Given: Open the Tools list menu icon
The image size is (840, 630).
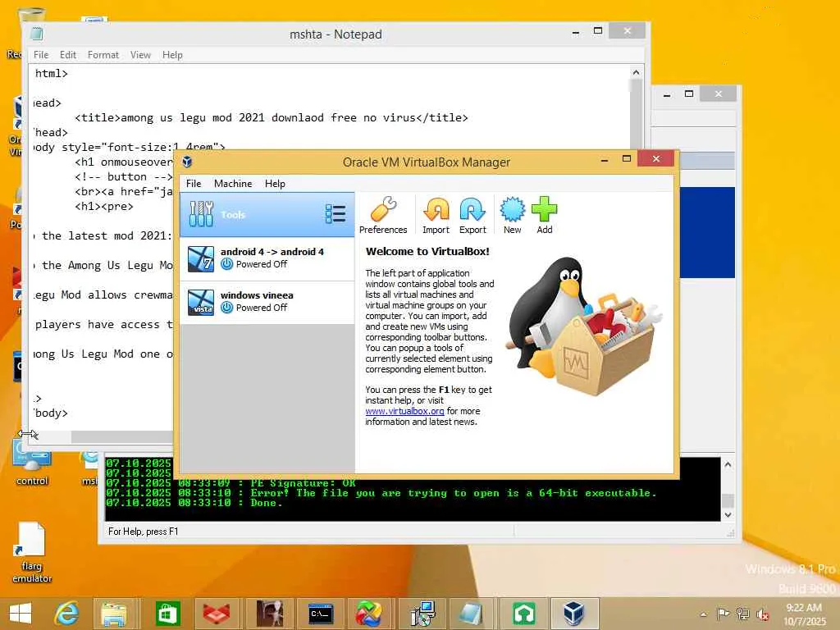Looking at the screenshot, I should click(x=336, y=214).
